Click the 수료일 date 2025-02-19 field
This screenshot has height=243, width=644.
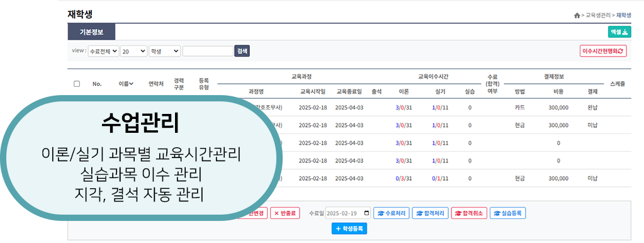click(x=348, y=213)
